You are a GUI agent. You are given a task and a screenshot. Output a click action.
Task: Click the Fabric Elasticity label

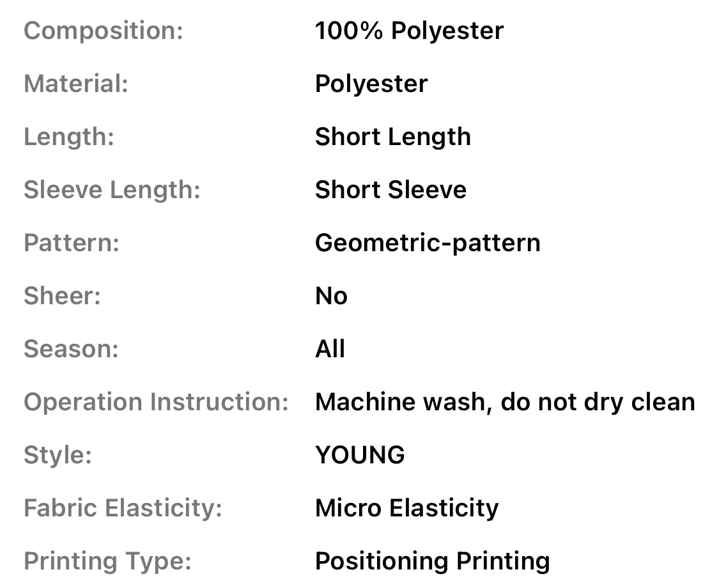coord(123,508)
